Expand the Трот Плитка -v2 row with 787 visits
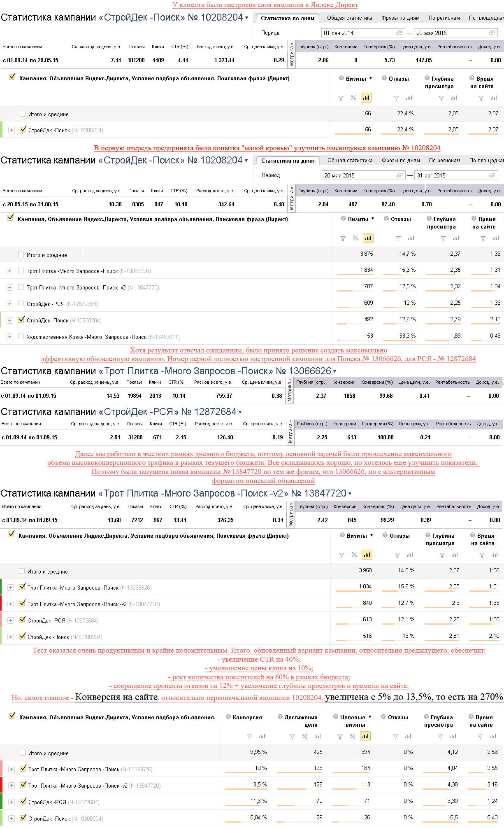 10,287
